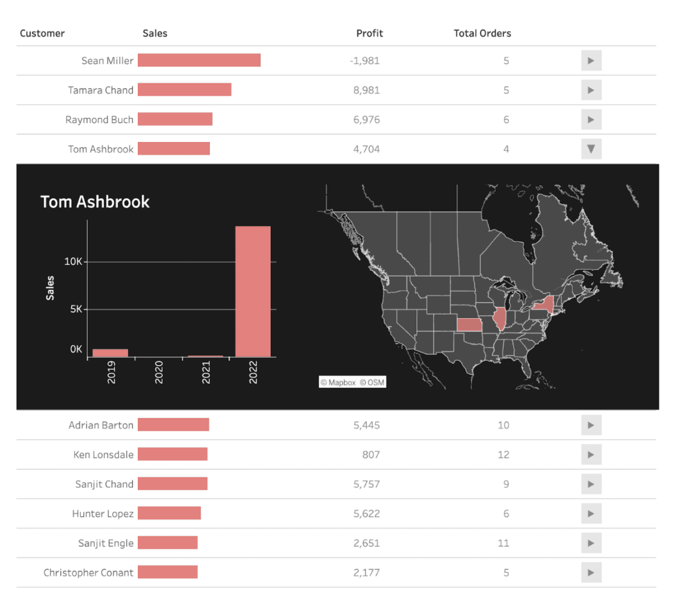The width and height of the screenshot is (675, 616).
Task: Click Christopher Conant's detail arrow icon
Action: click(590, 572)
